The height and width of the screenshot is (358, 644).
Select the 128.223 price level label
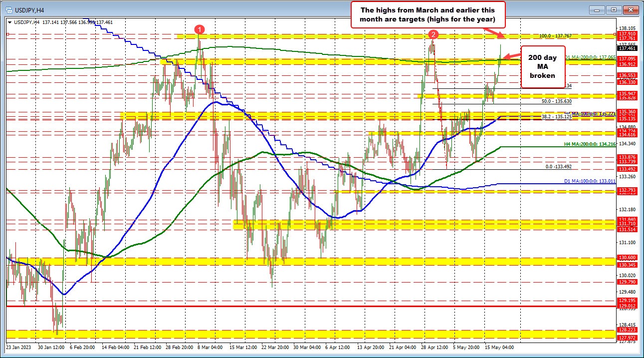626,330
